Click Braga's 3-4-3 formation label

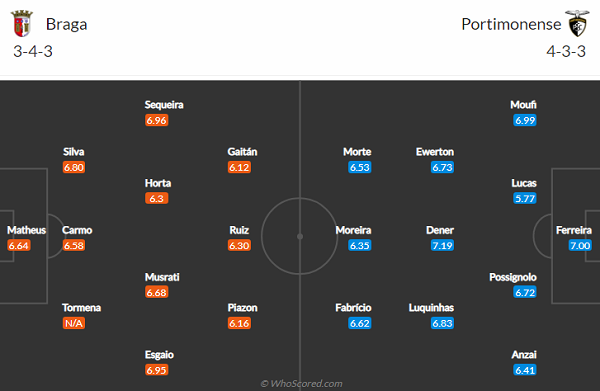tap(33, 51)
